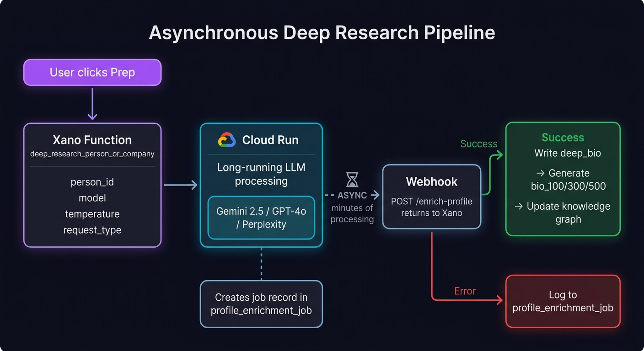
Task: Select the Gemini 2.5 / GPT-4o badge
Action: point(261,218)
